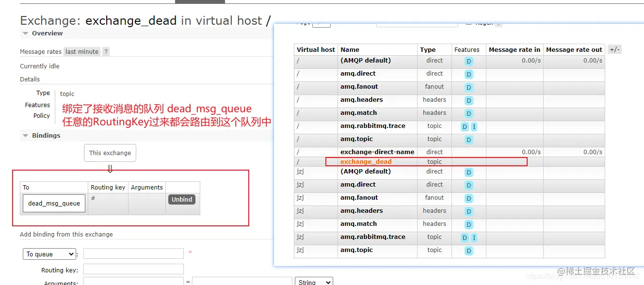Screen dimensions: 644x285
Task: Sort by Message rate out column
Action: 574,49
